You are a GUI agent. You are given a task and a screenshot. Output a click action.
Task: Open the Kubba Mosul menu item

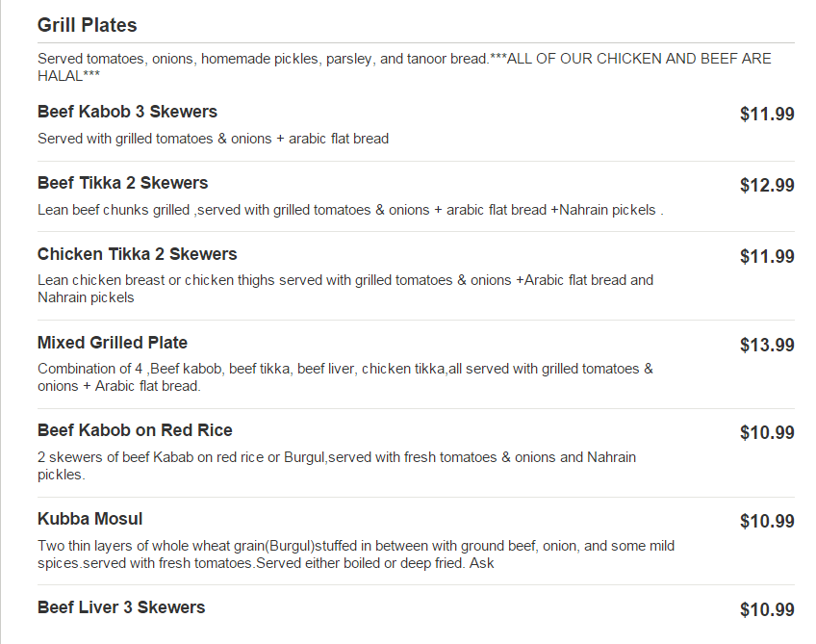[90, 519]
